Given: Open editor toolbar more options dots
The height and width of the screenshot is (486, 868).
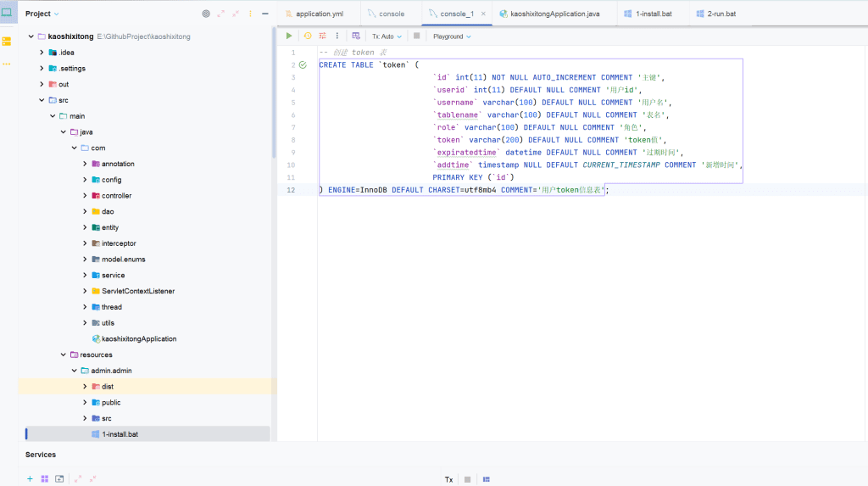Looking at the screenshot, I should pyautogui.click(x=337, y=36).
